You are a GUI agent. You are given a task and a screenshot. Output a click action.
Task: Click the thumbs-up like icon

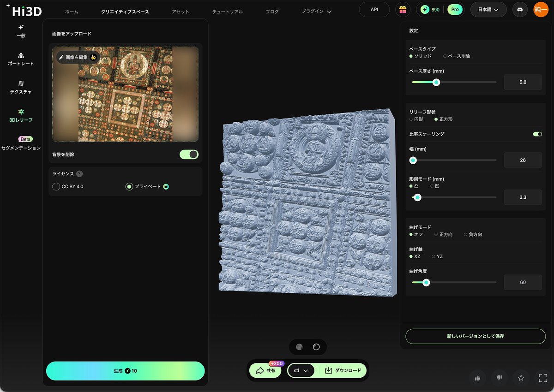click(477, 378)
